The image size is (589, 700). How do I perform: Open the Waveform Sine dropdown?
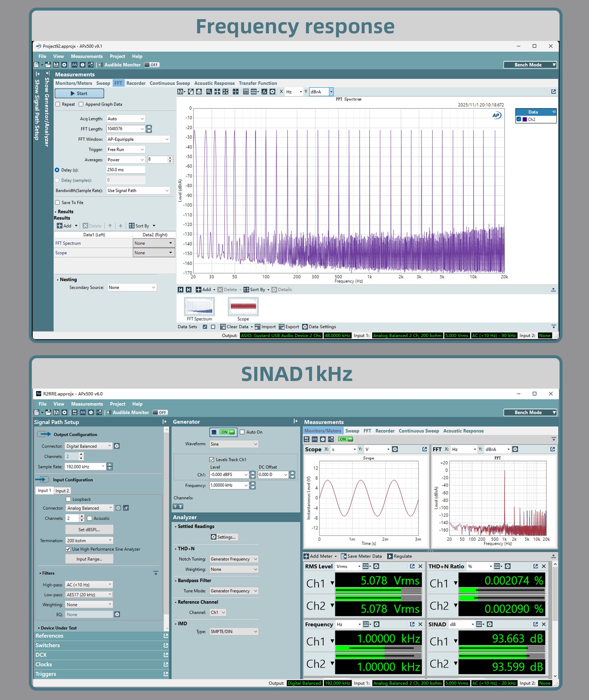234,444
